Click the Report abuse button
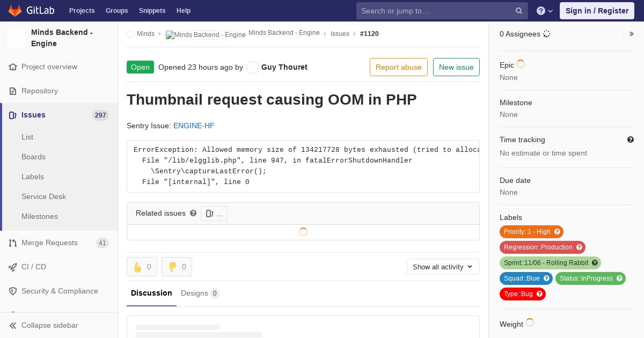Screen dimensions: 644x338 (x=399, y=67)
